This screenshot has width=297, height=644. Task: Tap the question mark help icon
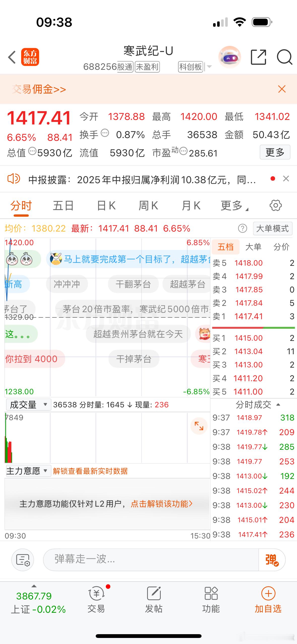coord(243,229)
